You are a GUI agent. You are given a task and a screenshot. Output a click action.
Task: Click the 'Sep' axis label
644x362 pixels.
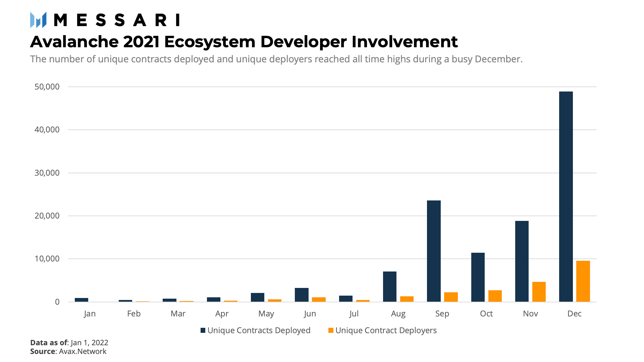(x=442, y=314)
